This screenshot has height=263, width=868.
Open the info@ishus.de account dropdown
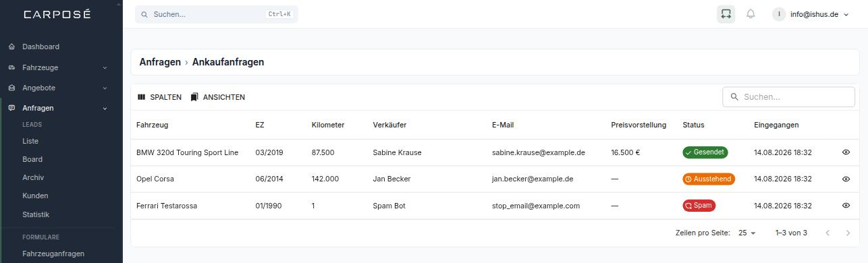click(x=811, y=14)
